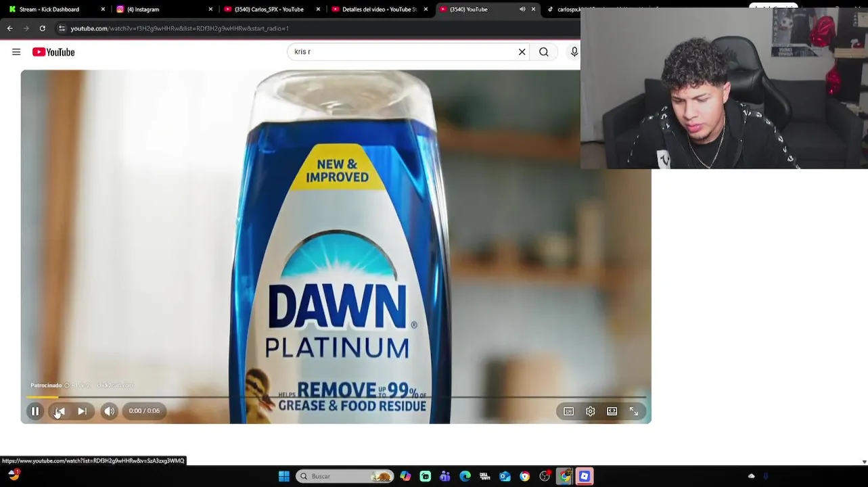Pause the video with the pause button

pos(35,411)
